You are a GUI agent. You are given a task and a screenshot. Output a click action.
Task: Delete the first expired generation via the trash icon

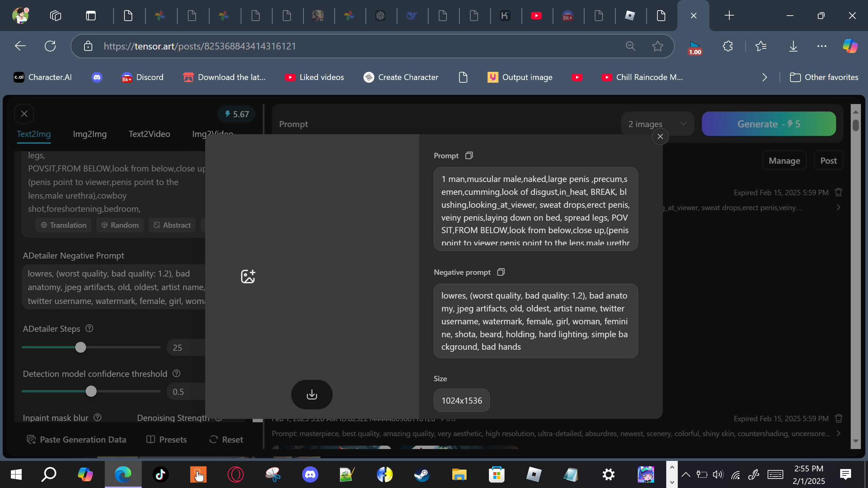click(839, 192)
